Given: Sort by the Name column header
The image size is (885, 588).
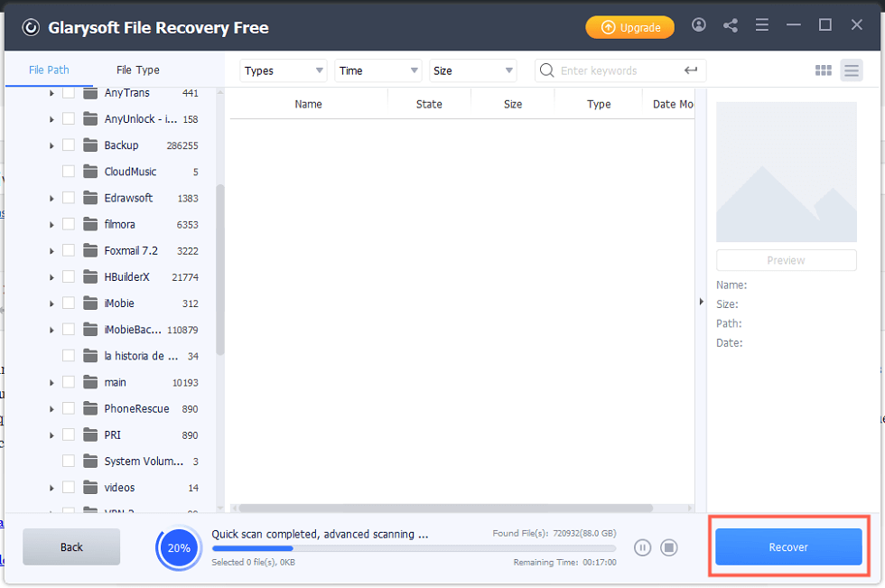Looking at the screenshot, I should (x=308, y=104).
